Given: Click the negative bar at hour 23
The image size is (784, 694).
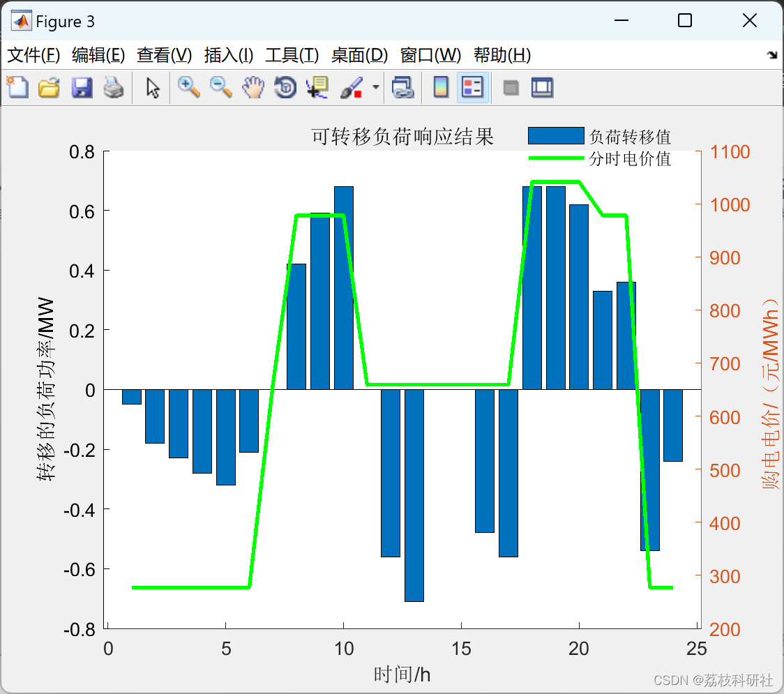Looking at the screenshot, I should coord(649,470).
